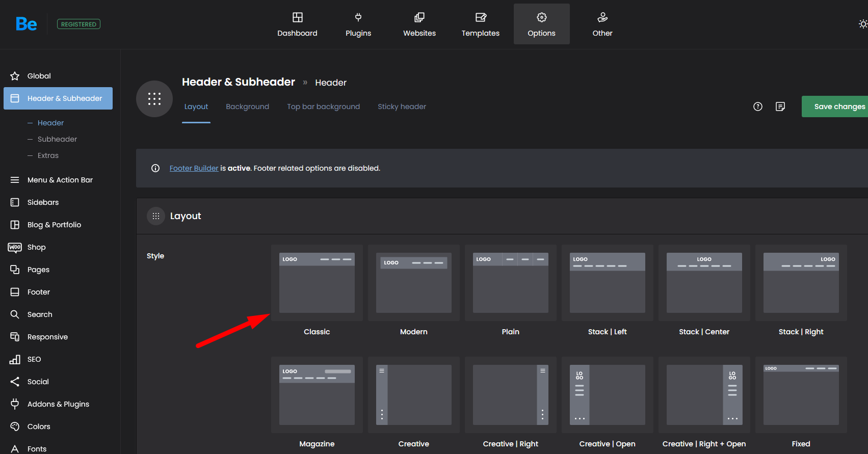This screenshot has height=454, width=868.
Task: Switch to the Layout tab
Action: [196, 106]
